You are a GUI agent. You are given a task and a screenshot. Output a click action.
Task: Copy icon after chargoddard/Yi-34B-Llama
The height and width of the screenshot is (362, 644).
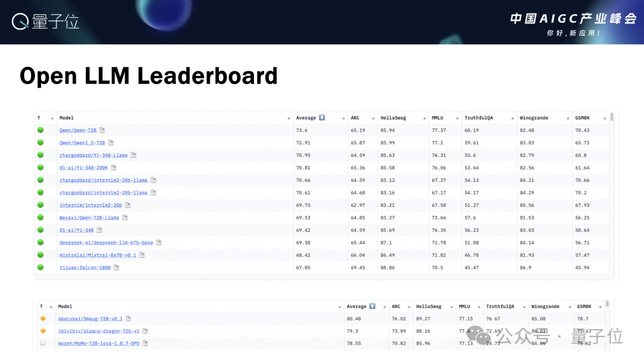[133, 155]
